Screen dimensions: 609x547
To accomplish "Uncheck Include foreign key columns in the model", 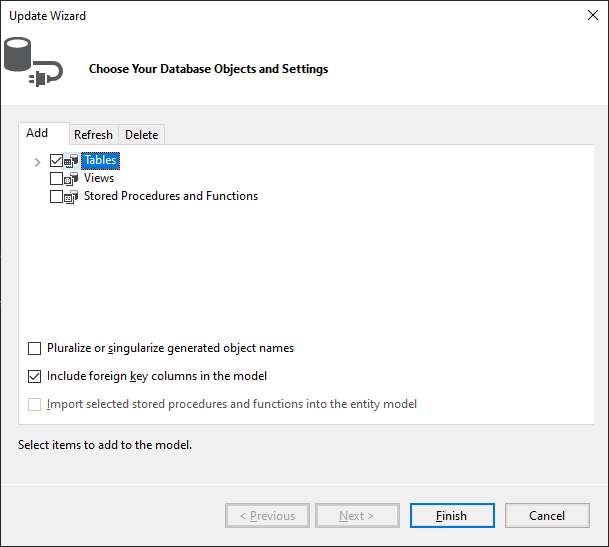I will 35,376.
